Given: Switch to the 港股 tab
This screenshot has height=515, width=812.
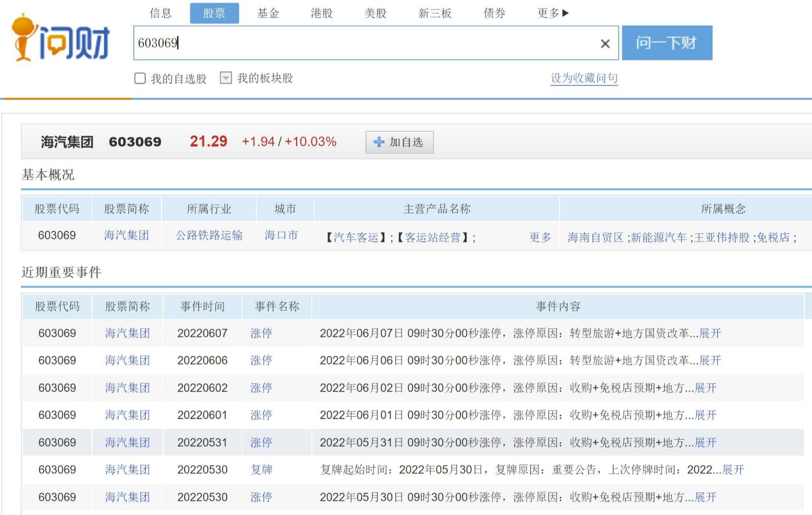Looking at the screenshot, I should coord(323,13).
